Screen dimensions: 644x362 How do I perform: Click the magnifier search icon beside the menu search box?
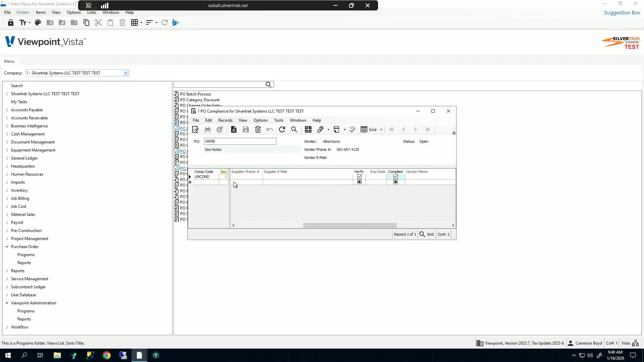click(268, 85)
